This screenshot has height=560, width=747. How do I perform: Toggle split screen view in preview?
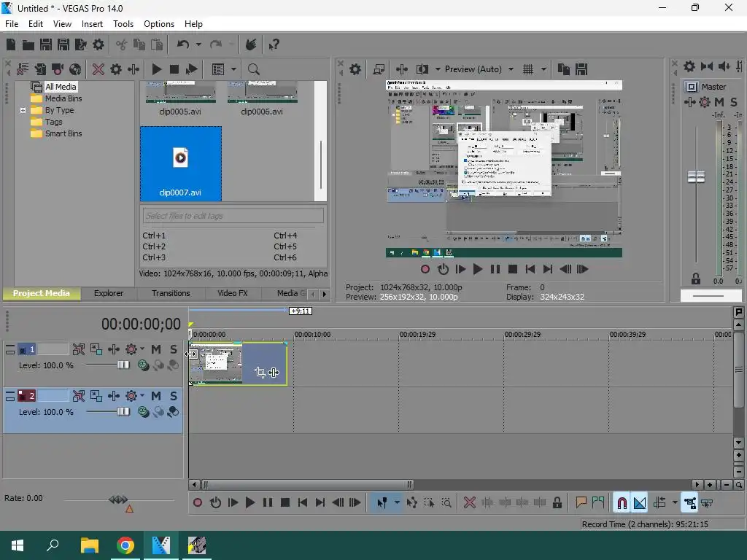[422, 69]
